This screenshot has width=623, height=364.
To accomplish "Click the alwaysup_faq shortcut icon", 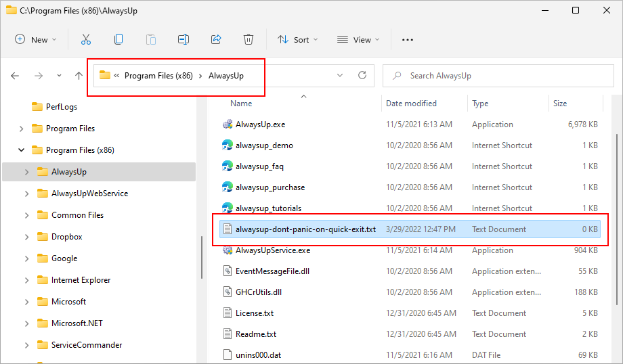I will (228, 166).
